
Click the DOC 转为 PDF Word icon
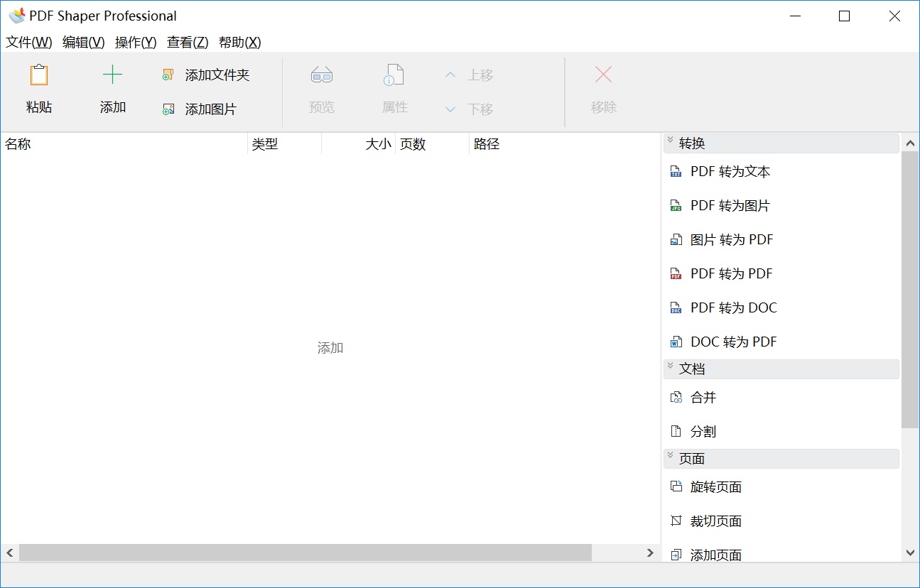pyautogui.click(x=676, y=342)
